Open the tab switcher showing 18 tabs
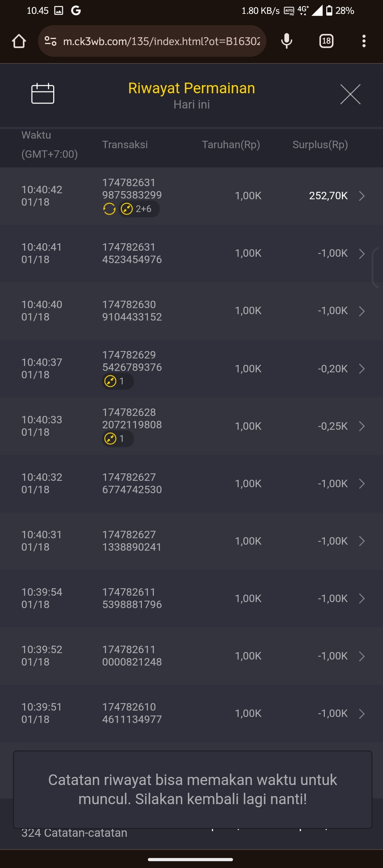This screenshot has width=383, height=868. tap(326, 41)
